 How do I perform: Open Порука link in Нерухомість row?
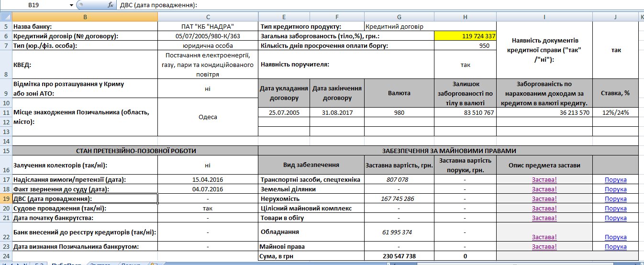tap(615, 199)
